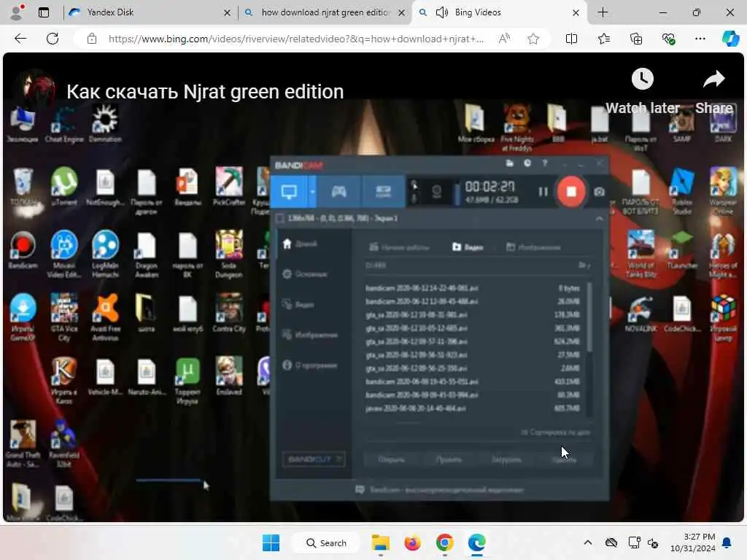Start Read aloud from address bar
The height and width of the screenshot is (560, 747).
pyautogui.click(x=504, y=39)
